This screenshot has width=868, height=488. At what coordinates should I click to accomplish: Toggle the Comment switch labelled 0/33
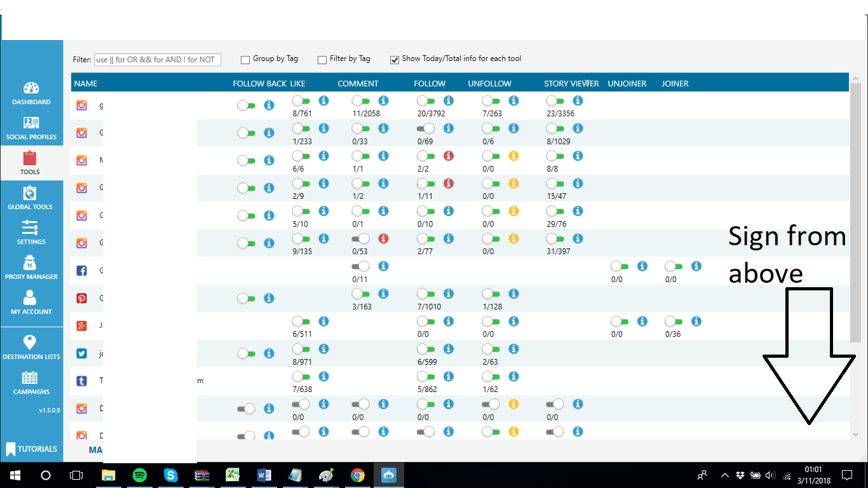361,128
